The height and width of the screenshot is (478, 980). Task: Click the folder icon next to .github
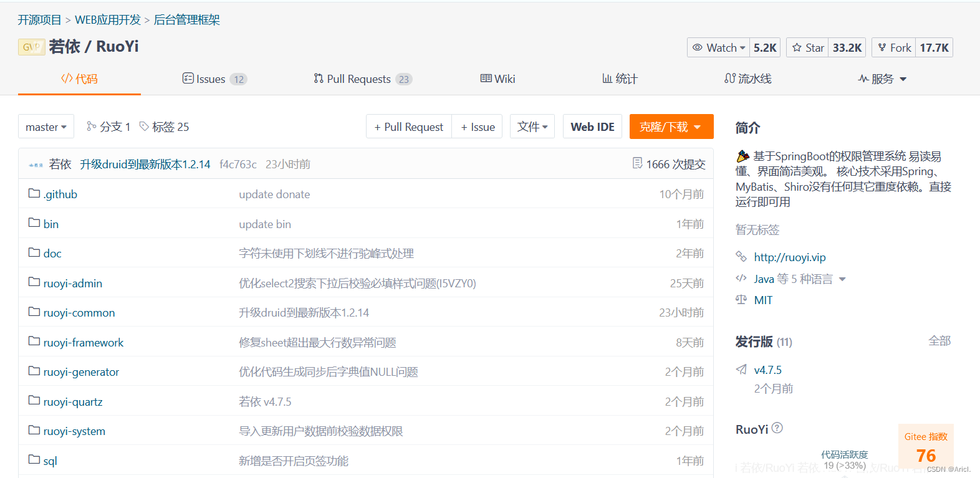coord(34,193)
